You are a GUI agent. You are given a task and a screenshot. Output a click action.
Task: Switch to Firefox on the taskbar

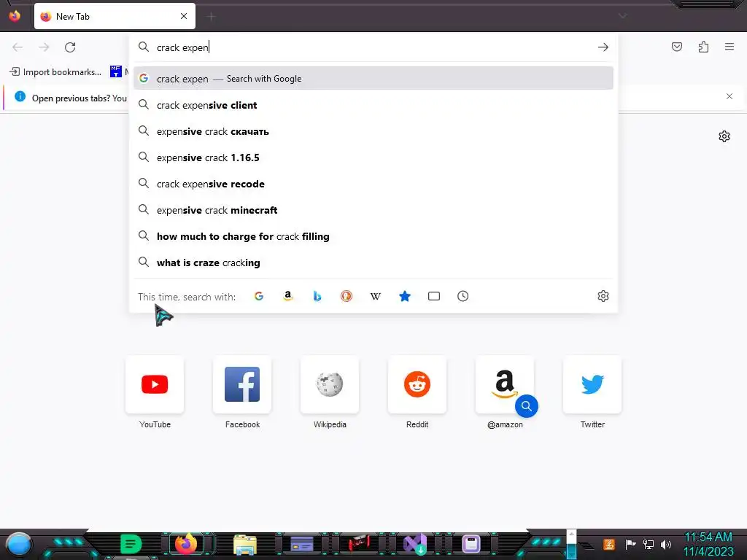[186, 544]
